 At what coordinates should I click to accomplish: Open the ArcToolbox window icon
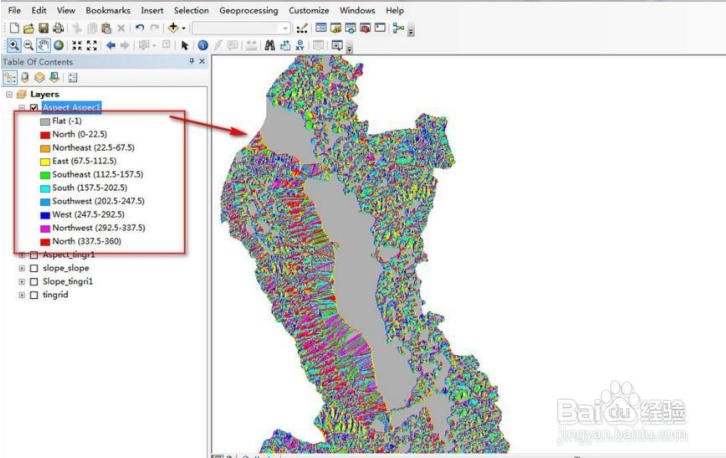(365, 28)
